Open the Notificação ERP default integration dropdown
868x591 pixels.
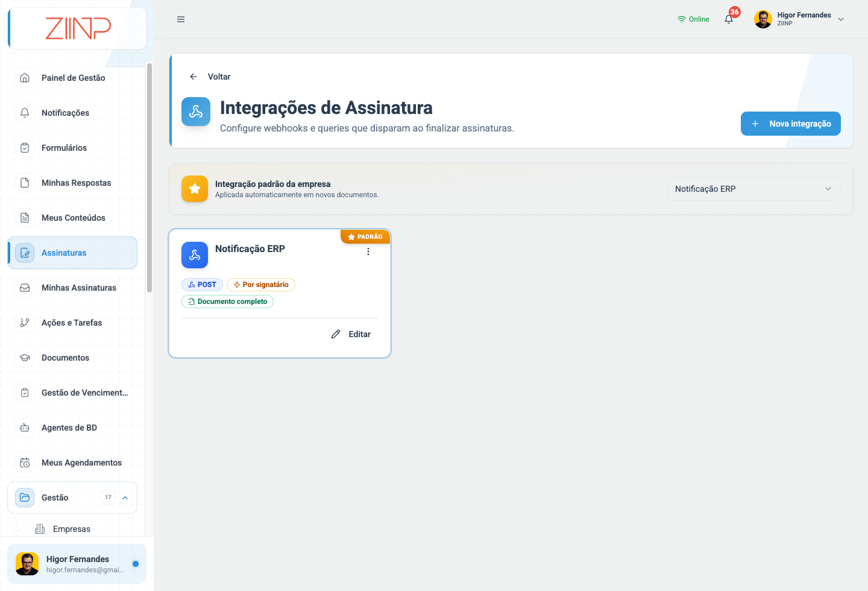pos(753,189)
